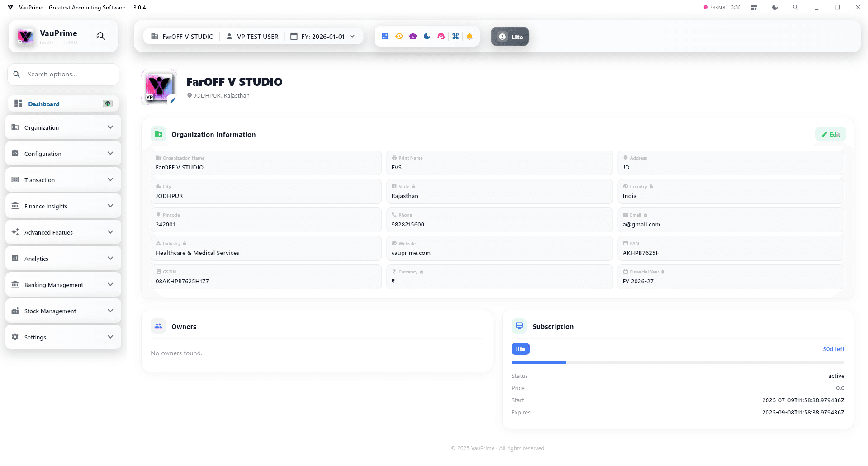Expand the Configuration sidebar section

point(63,154)
